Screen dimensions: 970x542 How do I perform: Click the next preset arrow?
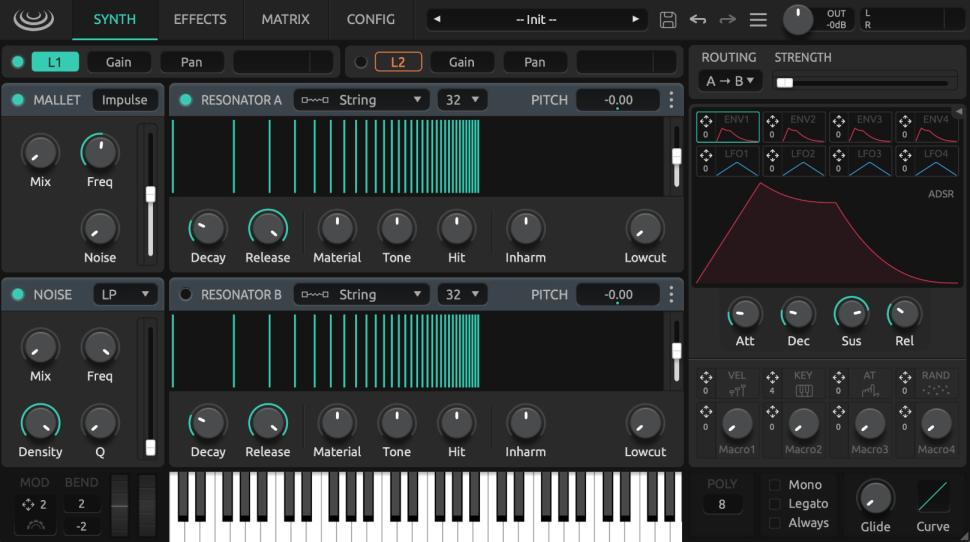coord(635,19)
